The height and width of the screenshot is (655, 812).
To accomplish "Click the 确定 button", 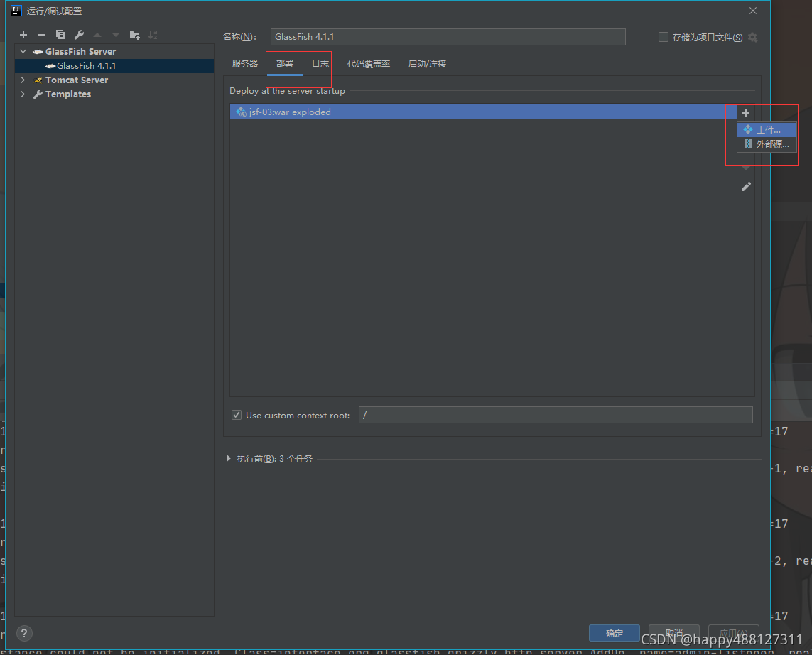I will click(x=615, y=633).
